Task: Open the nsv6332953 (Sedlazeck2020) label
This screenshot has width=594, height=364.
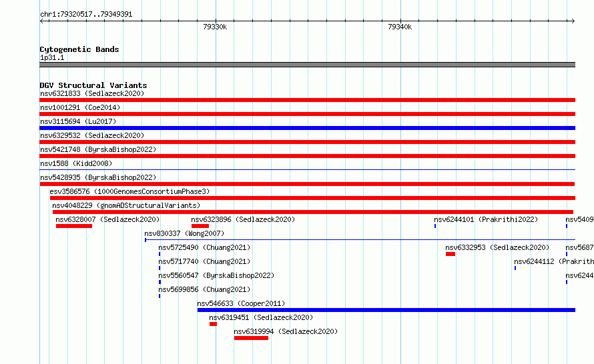Action: point(497,247)
